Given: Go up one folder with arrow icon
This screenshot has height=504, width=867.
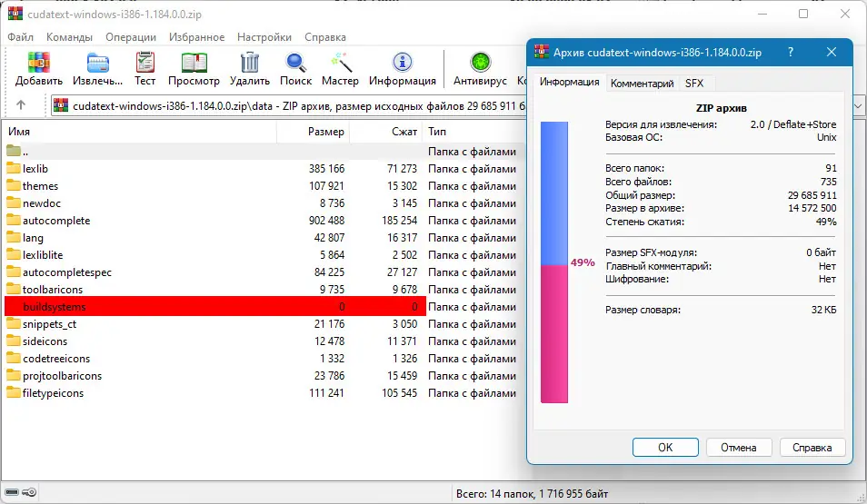Looking at the screenshot, I should 21,105.
